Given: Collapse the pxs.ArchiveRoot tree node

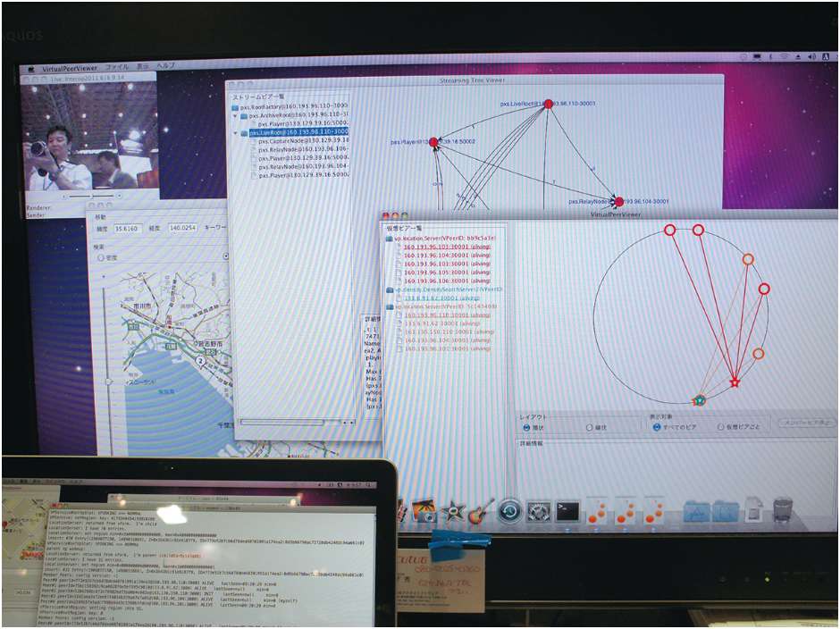Looking at the screenshot, I should pos(235,116).
